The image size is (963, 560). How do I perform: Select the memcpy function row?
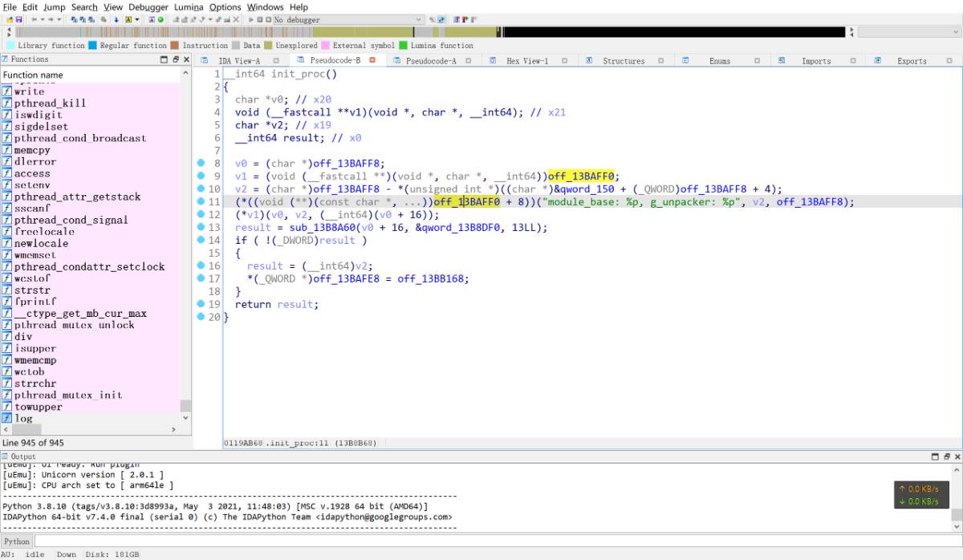point(91,150)
